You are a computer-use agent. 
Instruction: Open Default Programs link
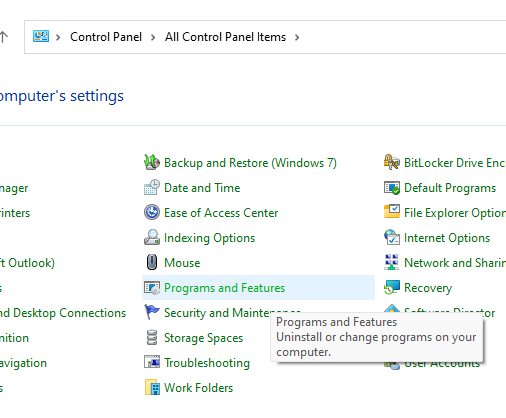click(450, 188)
